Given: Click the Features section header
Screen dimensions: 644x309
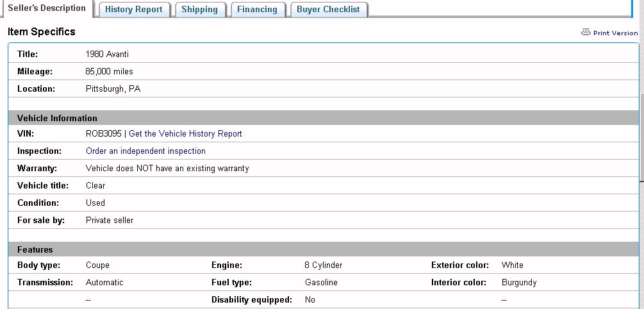Looking at the screenshot, I should tap(35, 249).
